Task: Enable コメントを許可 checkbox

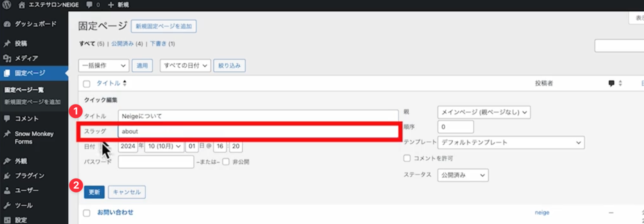Action: 407,158
